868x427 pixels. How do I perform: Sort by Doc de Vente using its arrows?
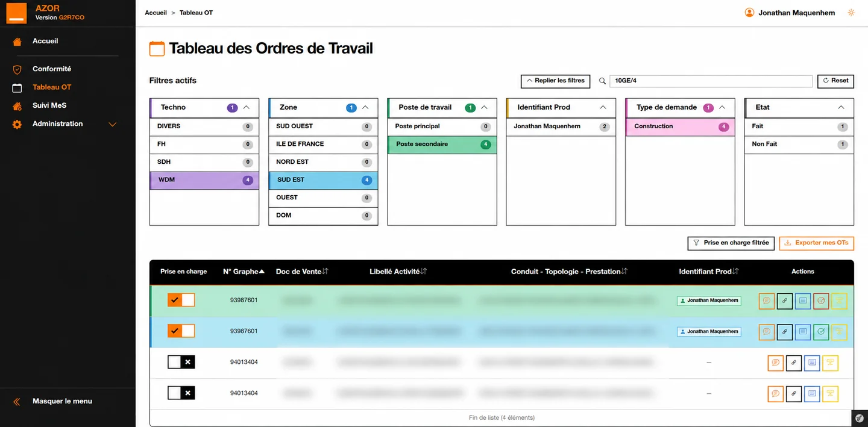coord(325,272)
